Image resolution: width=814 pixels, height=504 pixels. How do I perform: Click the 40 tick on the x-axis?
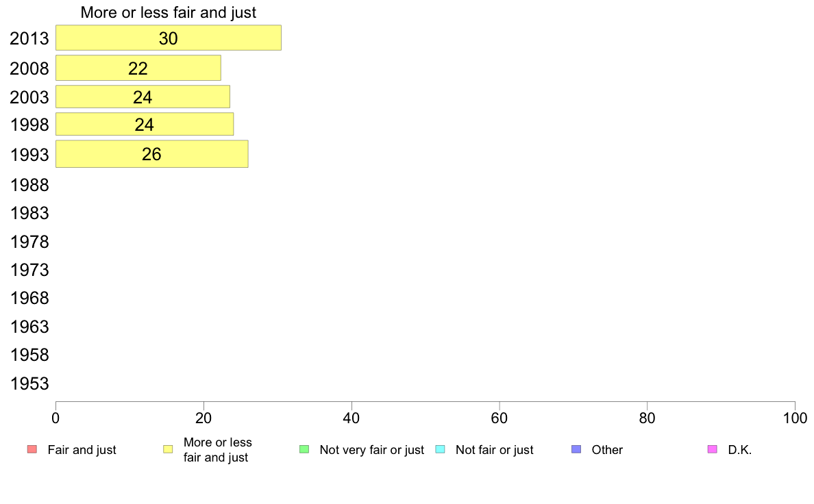coord(351,418)
